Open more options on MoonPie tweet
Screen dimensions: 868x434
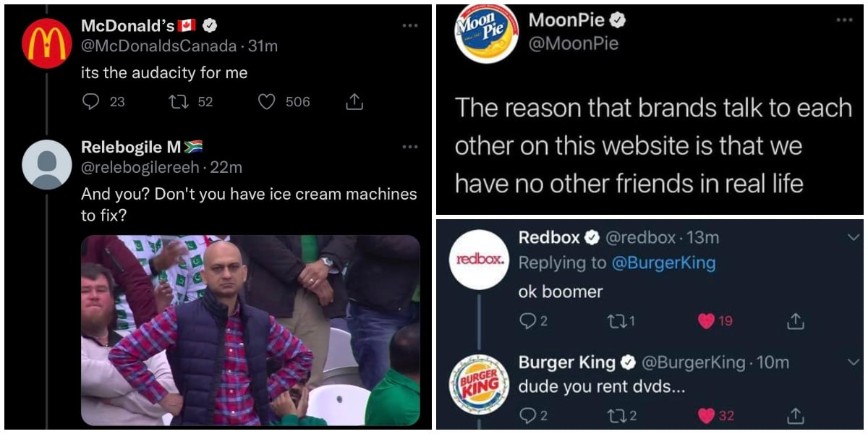(844, 20)
